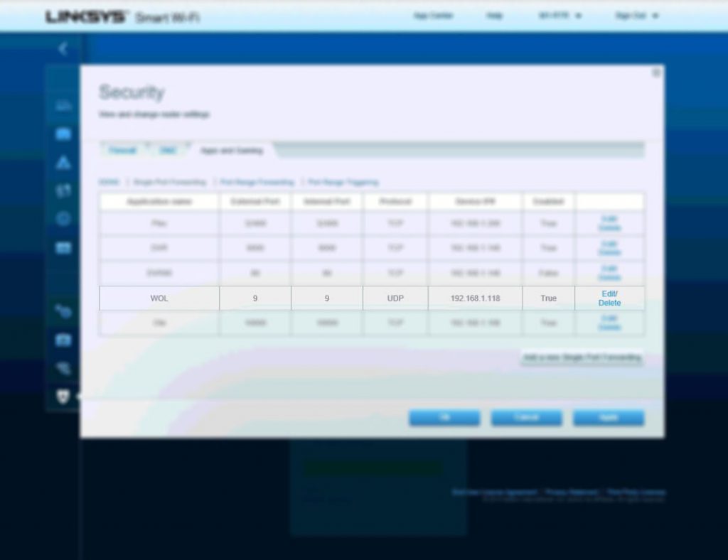Open the Connectivity icon in sidebar
Viewport: 728px width, 560px height.
click(x=63, y=311)
